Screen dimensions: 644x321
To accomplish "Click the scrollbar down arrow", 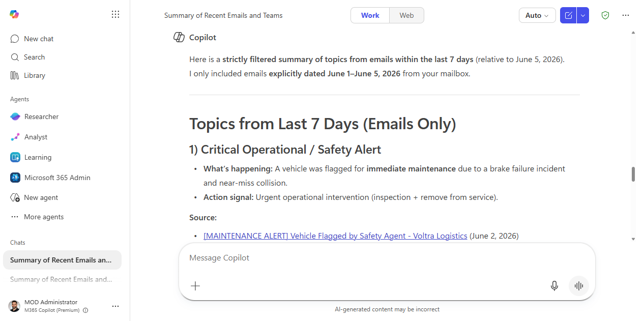I will point(633,239).
